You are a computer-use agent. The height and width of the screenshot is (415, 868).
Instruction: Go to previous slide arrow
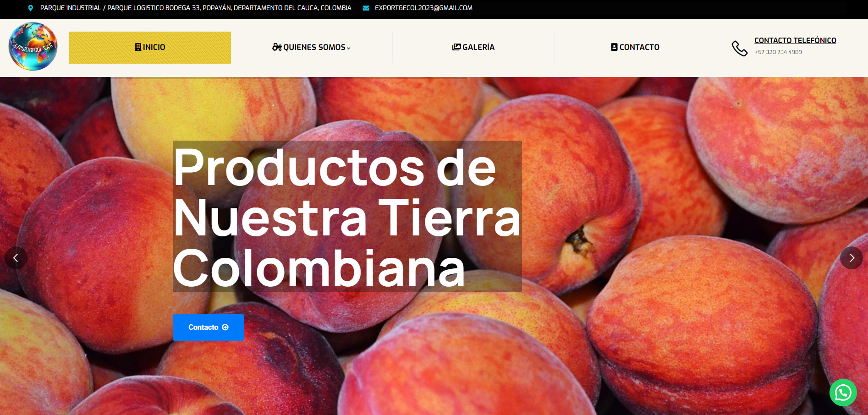[x=16, y=258]
